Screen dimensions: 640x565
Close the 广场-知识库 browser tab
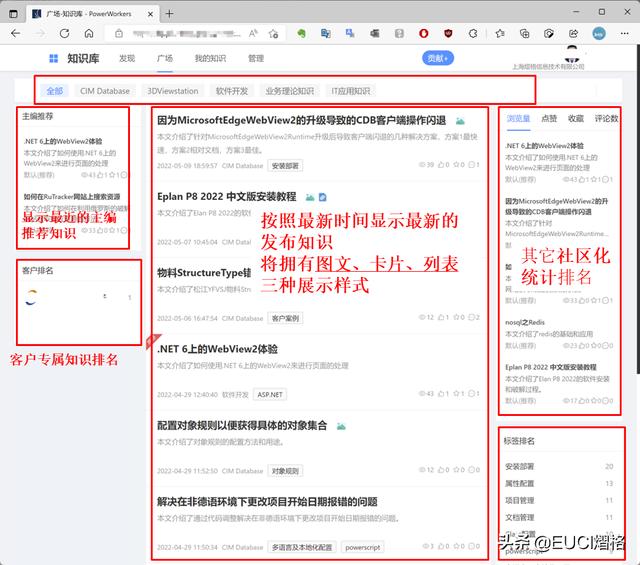150,14
